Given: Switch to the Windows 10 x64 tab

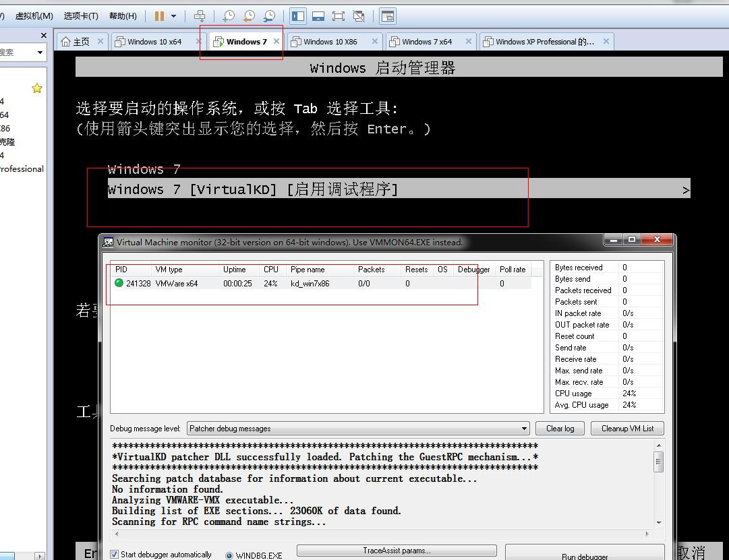Looking at the screenshot, I should 154,42.
